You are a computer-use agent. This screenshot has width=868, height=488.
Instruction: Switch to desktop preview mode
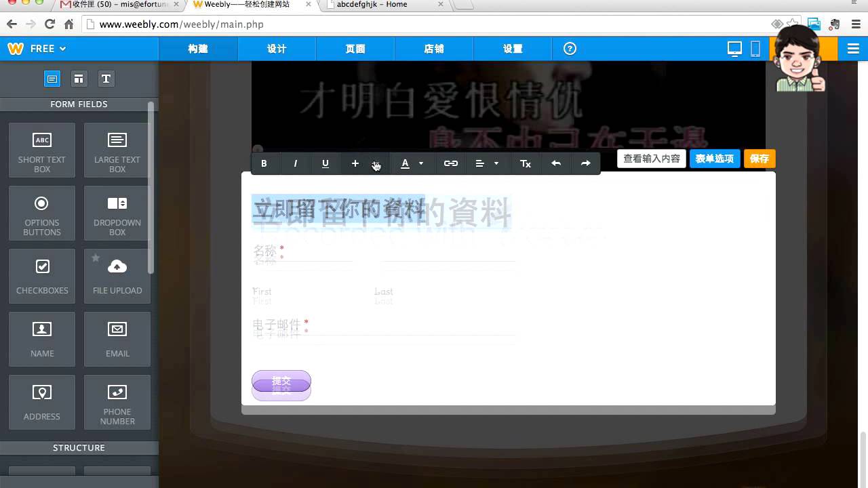(734, 49)
